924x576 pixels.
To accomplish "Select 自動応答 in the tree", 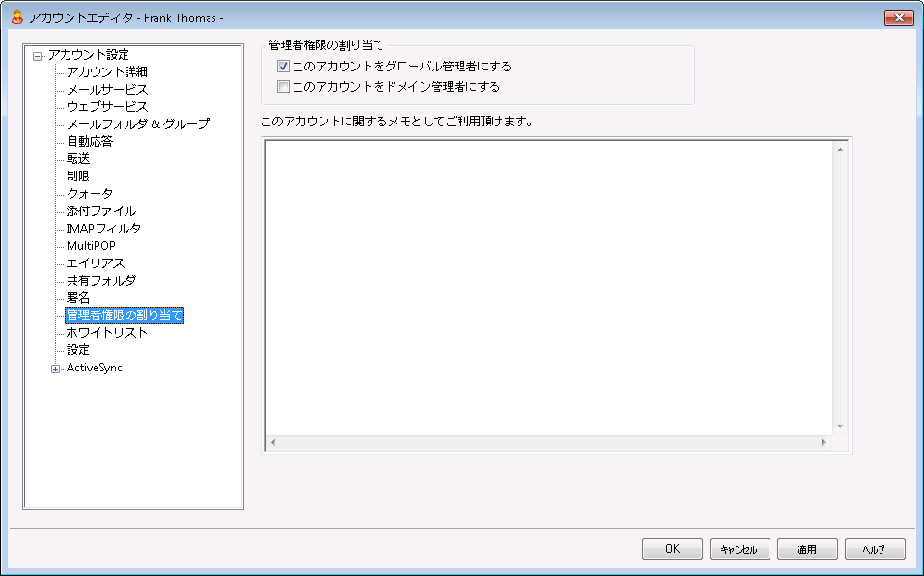I will (x=89, y=141).
